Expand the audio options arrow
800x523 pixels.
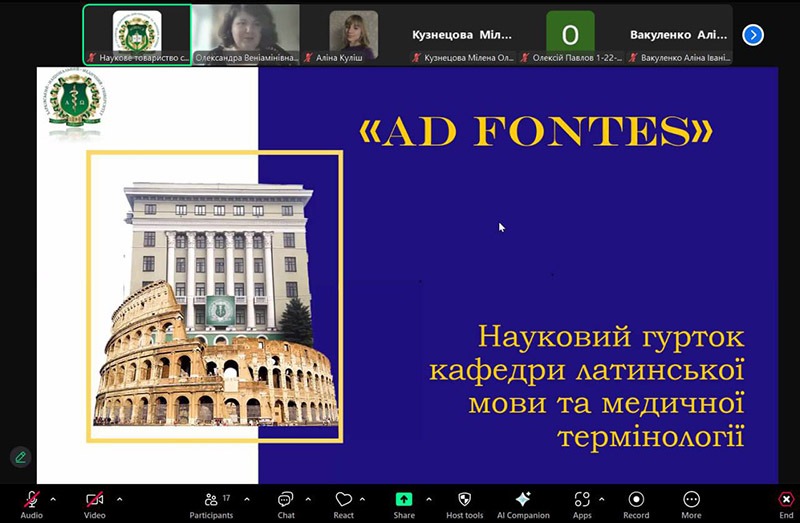tap(53, 498)
